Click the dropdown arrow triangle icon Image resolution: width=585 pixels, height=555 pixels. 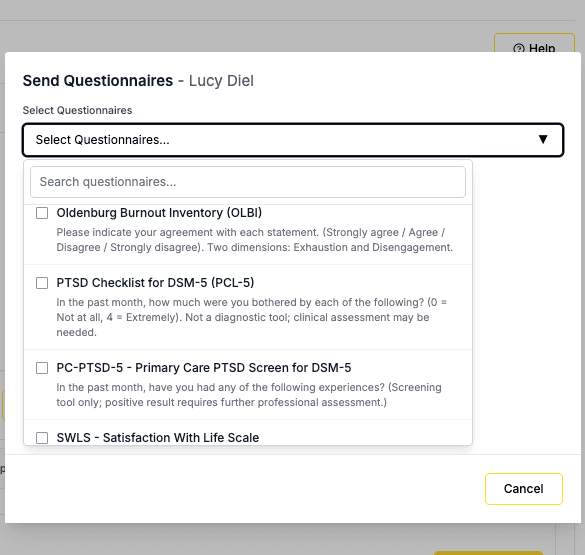(x=543, y=139)
